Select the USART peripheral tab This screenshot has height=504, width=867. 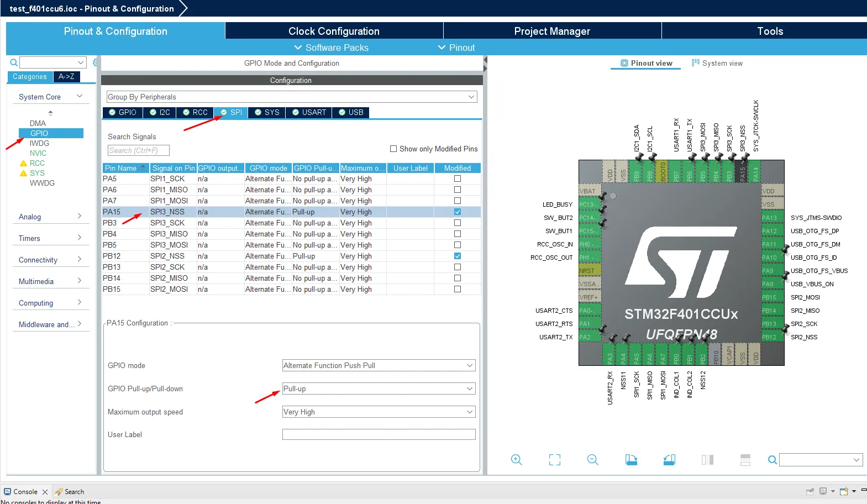tap(309, 112)
